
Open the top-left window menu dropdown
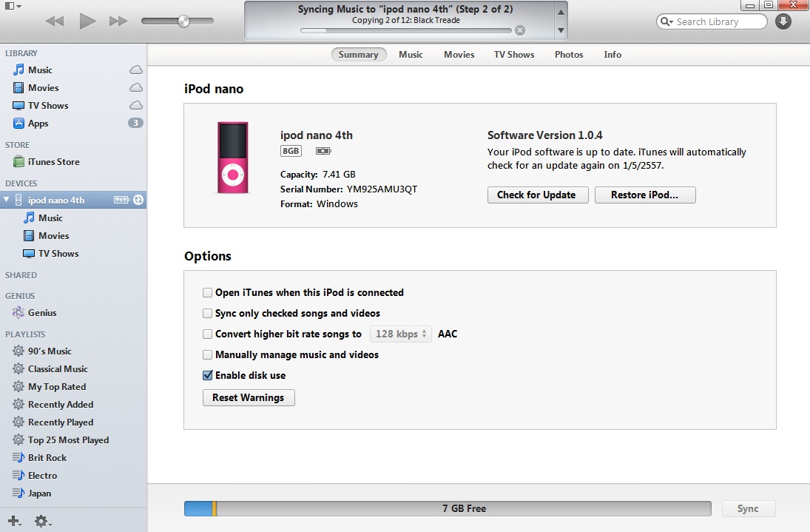pos(13,6)
